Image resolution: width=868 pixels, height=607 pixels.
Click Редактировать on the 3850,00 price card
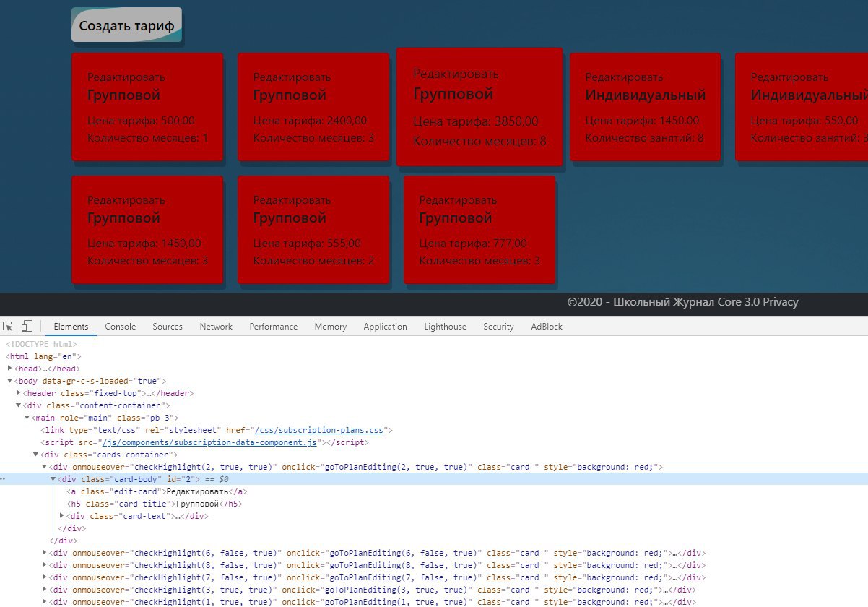coord(456,74)
